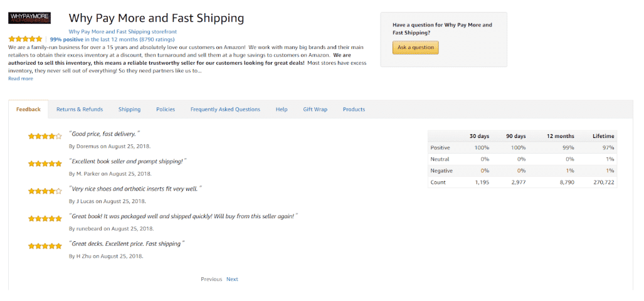Click the star rating on H Zhu's review
Image resolution: width=644 pixels, height=301 pixels.
click(45, 246)
